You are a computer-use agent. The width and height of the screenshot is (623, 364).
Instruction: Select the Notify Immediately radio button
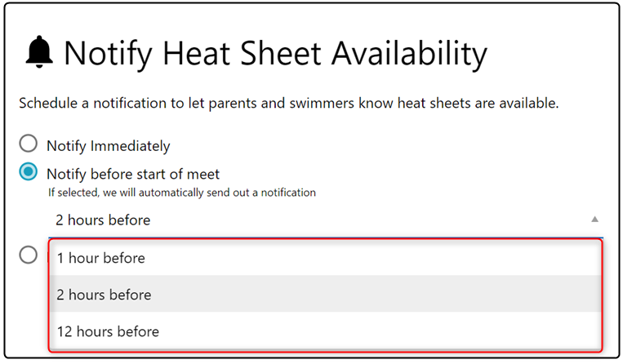coord(29,144)
